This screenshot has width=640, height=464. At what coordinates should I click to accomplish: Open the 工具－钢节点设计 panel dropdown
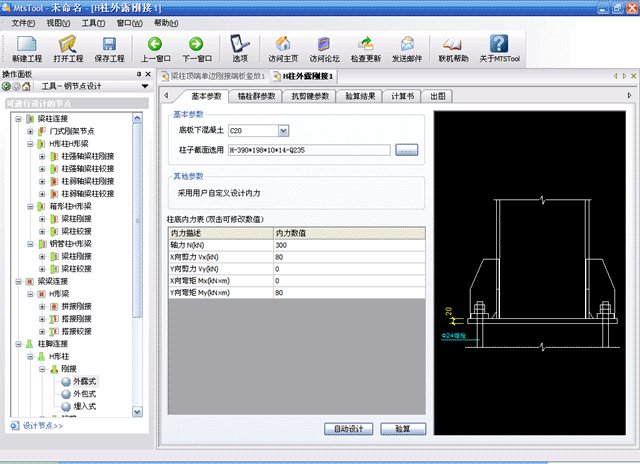[145, 86]
